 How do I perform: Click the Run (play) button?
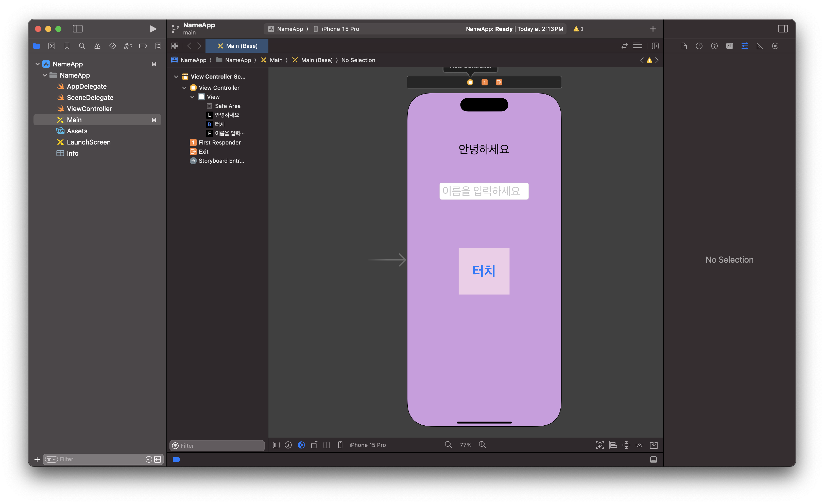coord(153,29)
